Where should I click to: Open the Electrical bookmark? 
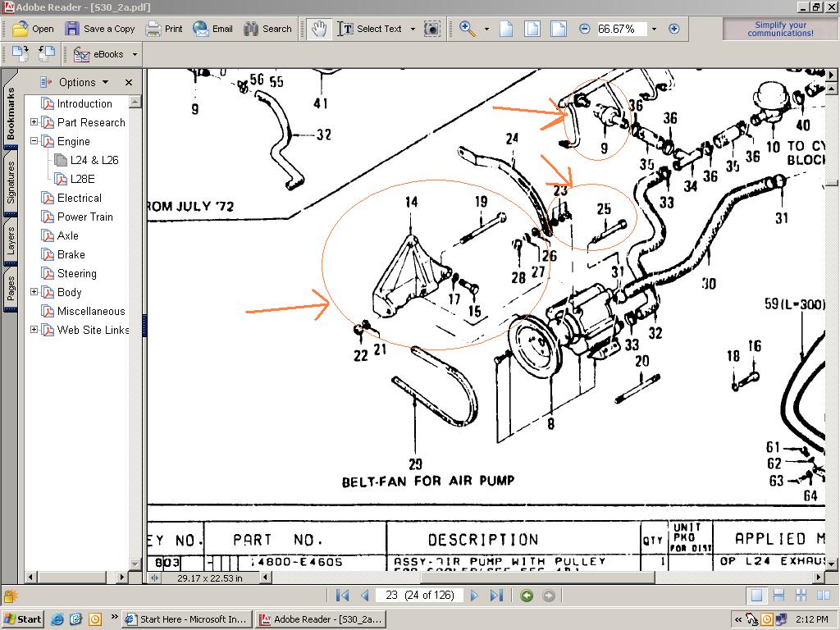pyautogui.click(x=80, y=199)
